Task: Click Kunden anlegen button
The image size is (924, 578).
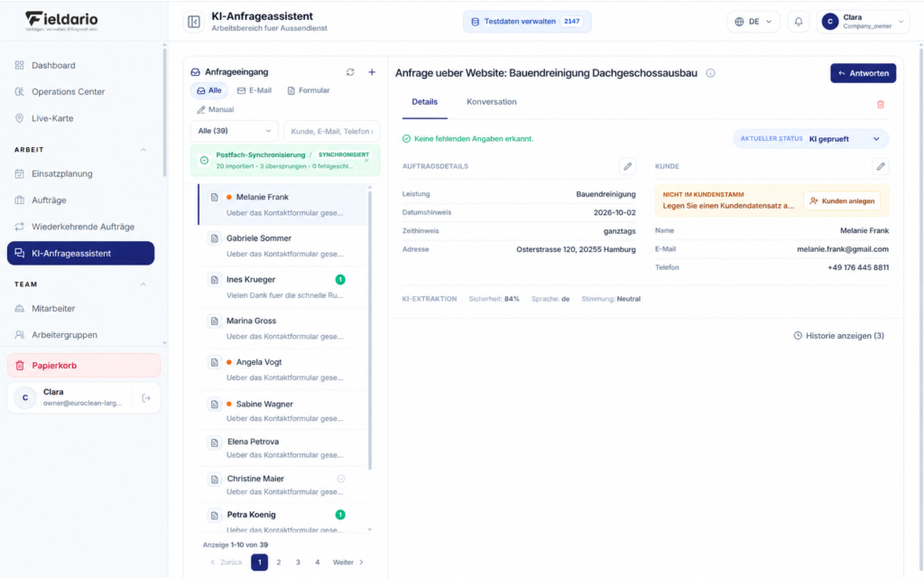Action: (x=842, y=201)
